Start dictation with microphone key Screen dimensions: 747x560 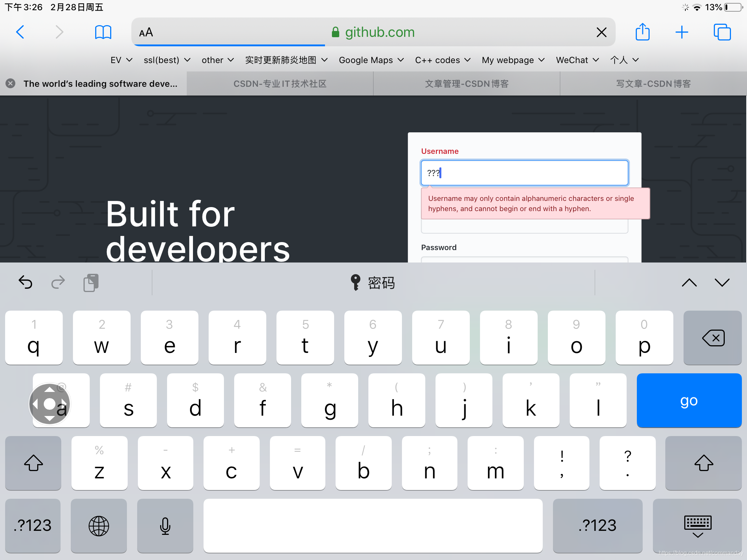click(165, 526)
